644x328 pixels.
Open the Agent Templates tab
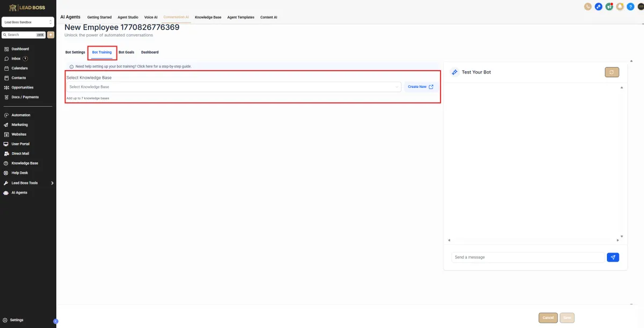pos(241,17)
